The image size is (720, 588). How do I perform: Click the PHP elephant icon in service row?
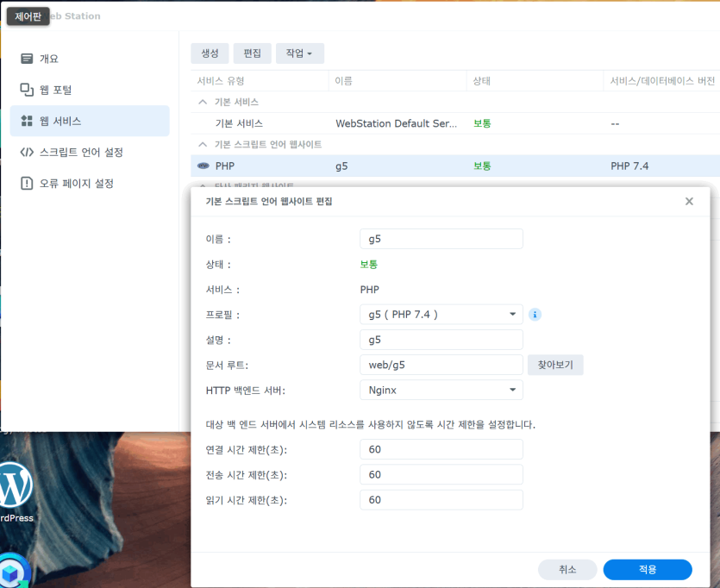[203, 166]
